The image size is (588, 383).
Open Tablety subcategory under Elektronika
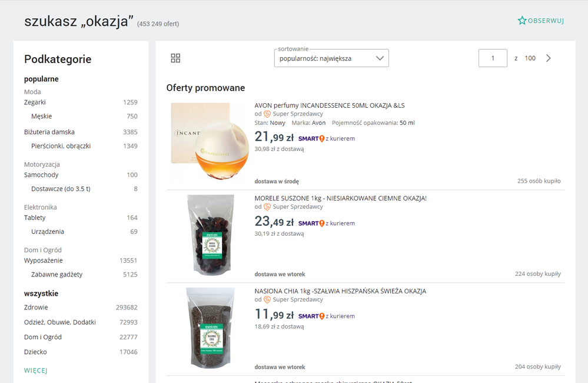pos(35,218)
